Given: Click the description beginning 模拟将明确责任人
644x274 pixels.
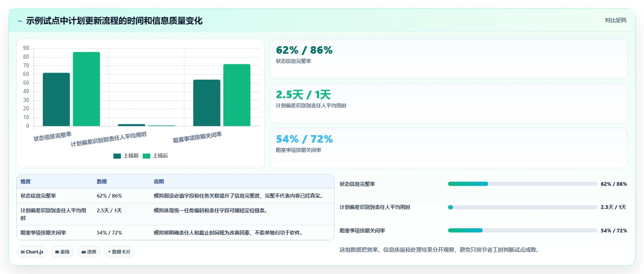Looking at the screenshot, I should tap(228, 233).
